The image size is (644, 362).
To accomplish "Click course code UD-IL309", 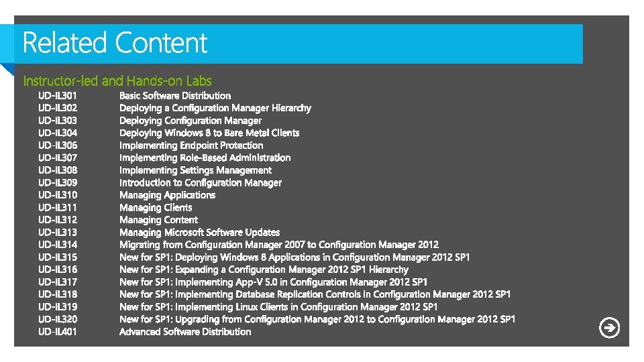I will coord(58,182).
